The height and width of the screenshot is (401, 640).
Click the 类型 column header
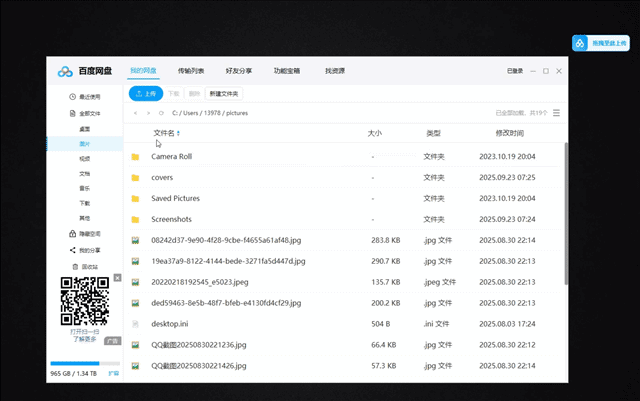pyautogui.click(x=433, y=133)
